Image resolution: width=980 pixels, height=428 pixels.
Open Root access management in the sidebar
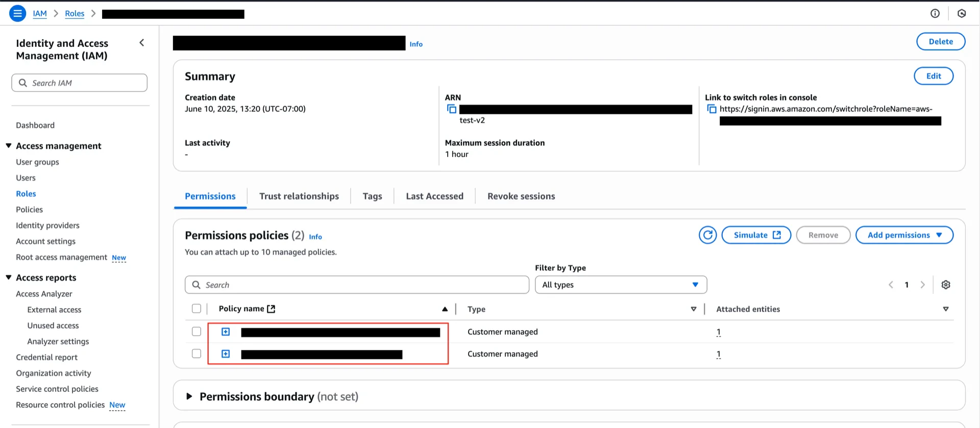[x=61, y=257]
